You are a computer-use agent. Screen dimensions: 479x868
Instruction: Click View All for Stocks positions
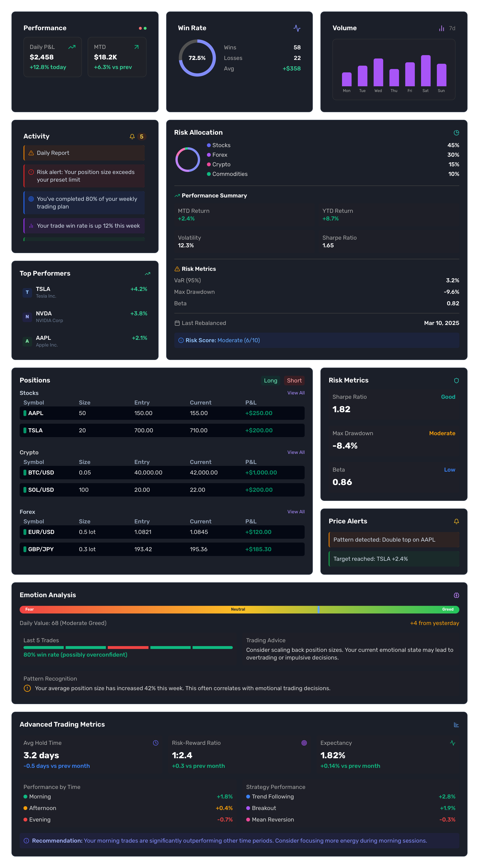coord(296,393)
